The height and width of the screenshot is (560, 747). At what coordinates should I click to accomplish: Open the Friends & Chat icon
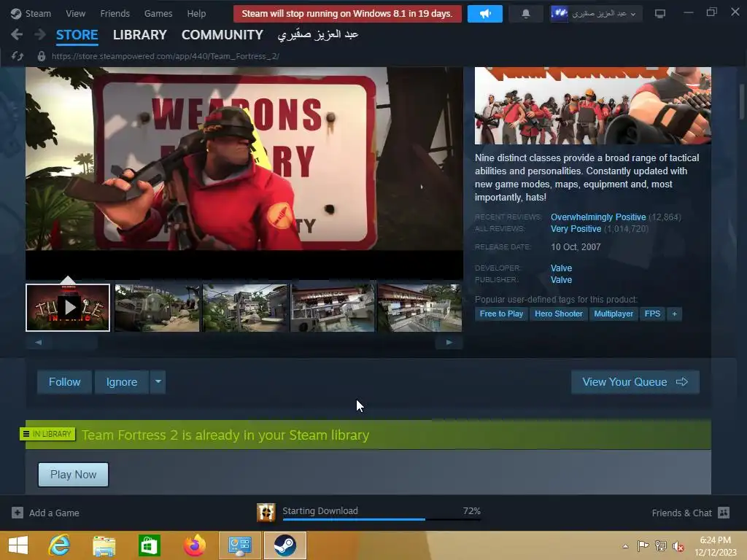[x=724, y=513]
